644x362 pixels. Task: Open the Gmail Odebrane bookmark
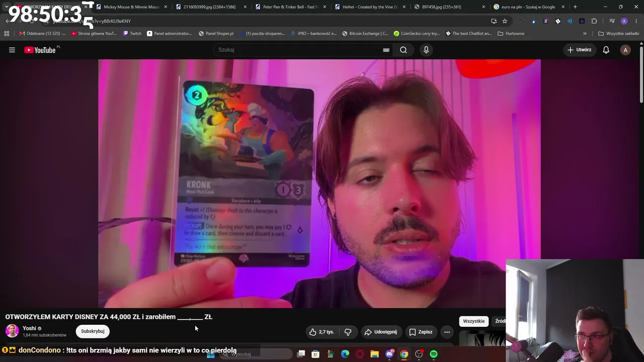tap(42, 34)
